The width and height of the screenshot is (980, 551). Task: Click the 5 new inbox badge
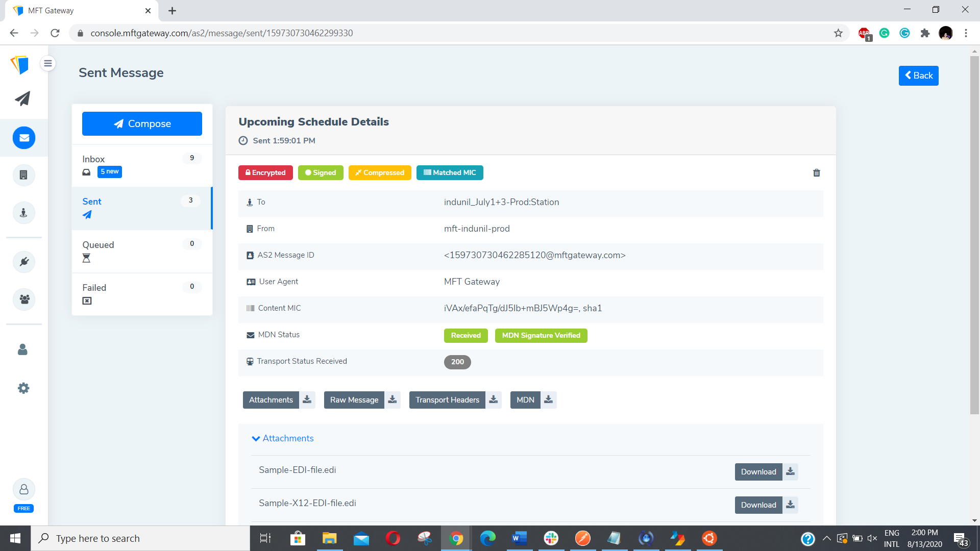(x=109, y=172)
